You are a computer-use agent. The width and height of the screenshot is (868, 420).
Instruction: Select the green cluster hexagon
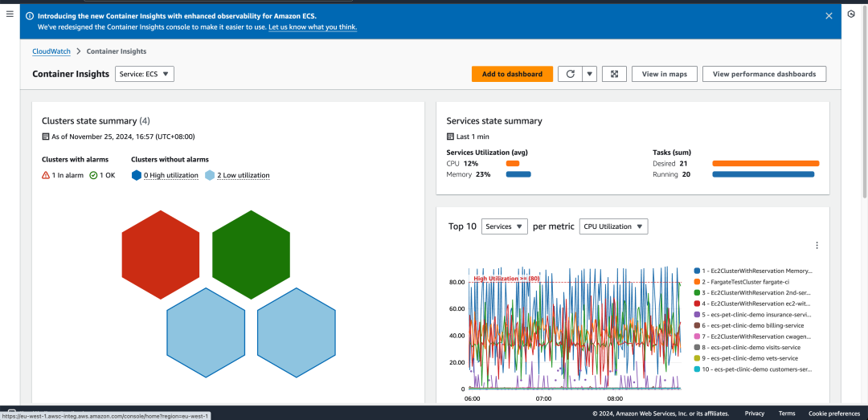tap(251, 255)
